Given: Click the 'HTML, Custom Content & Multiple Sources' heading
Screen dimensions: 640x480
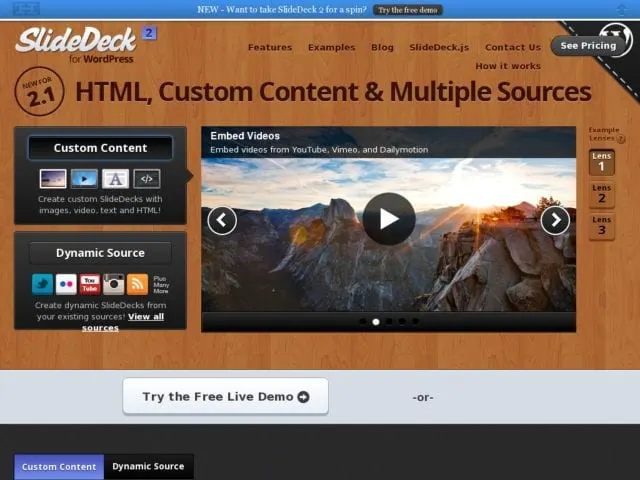Looking at the screenshot, I should tap(333, 91).
